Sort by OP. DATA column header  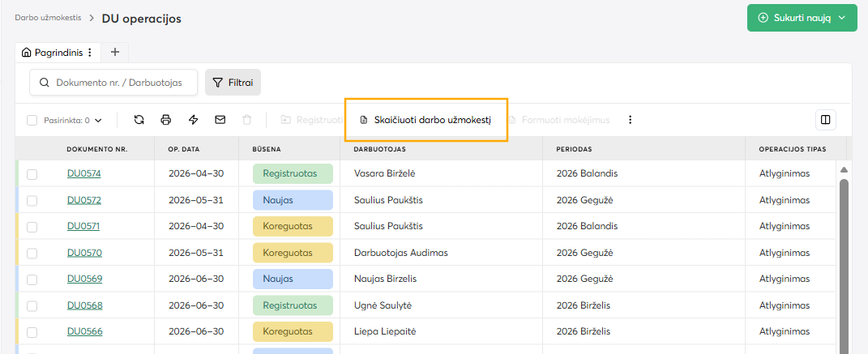pos(184,149)
